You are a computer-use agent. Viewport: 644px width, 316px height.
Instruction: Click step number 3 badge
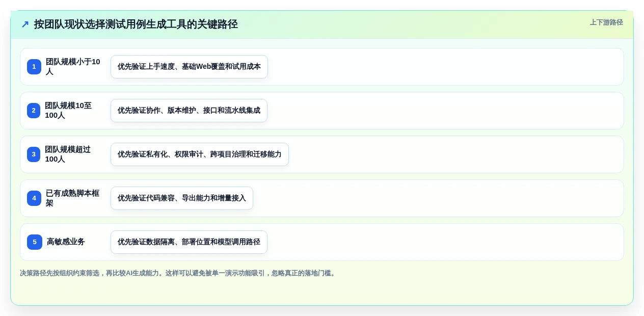click(34, 154)
